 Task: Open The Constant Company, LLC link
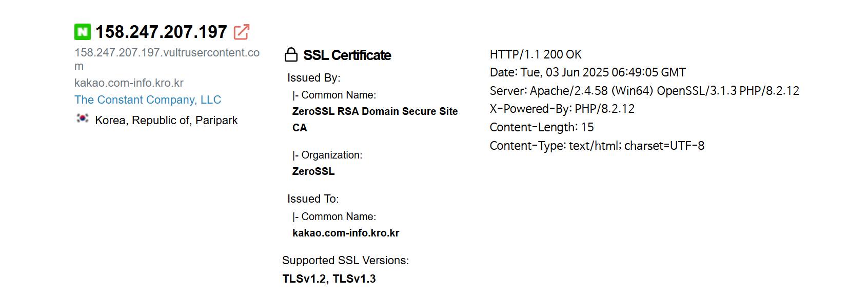point(148,100)
